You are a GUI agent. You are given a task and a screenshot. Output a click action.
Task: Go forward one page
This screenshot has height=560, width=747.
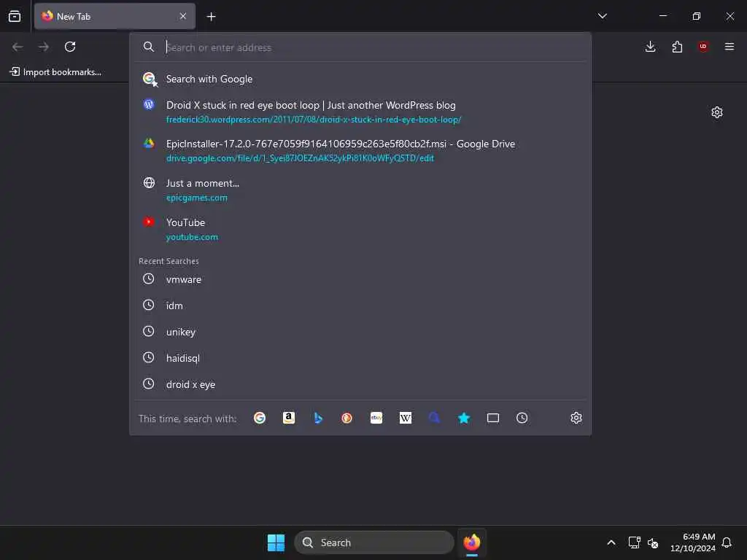click(44, 47)
